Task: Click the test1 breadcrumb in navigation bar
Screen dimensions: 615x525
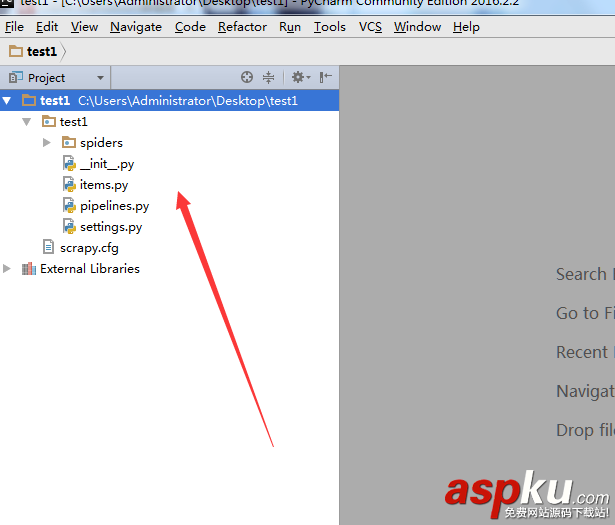Action: pos(42,51)
